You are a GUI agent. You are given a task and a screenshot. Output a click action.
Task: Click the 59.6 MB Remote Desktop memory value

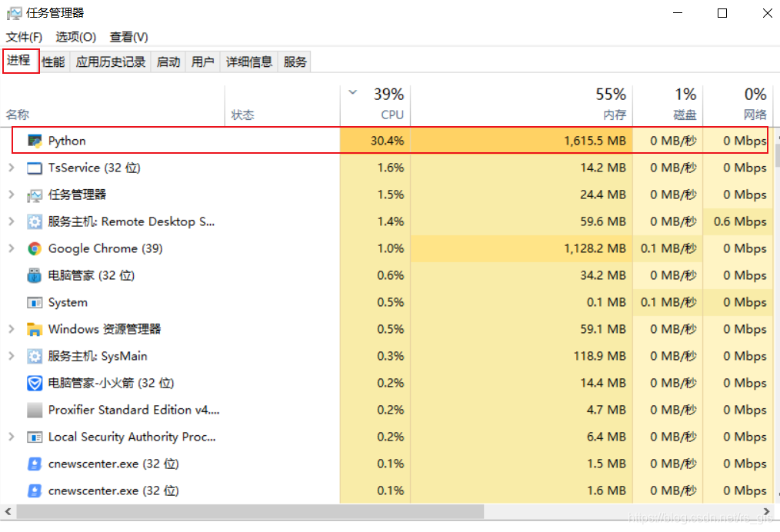[x=603, y=221]
